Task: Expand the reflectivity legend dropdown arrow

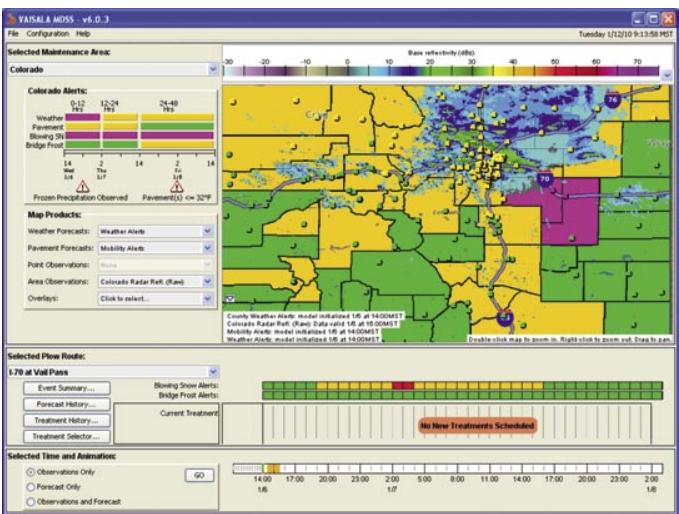Action: (667, 75)
